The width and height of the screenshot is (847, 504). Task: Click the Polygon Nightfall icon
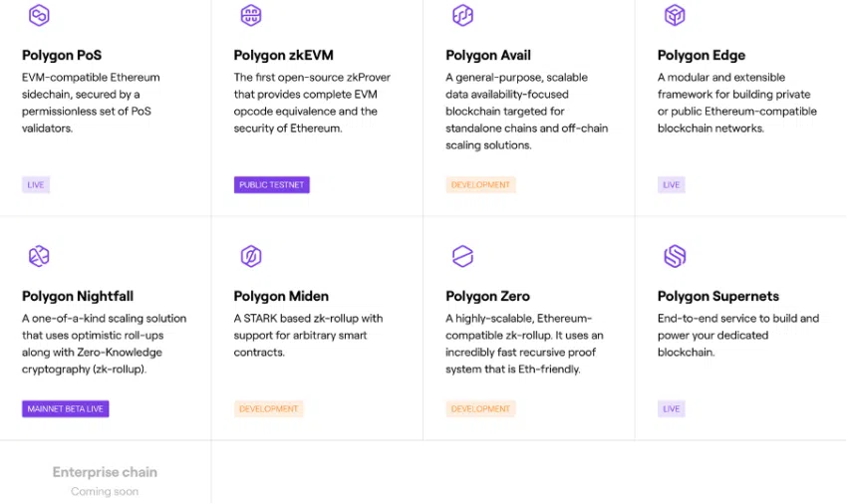(39, 256)
